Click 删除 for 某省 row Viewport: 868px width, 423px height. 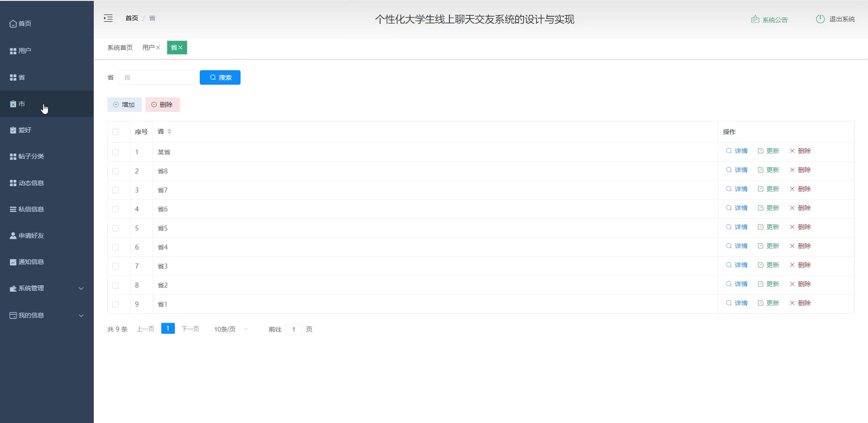pyautogui.click(x=800, y=151)
